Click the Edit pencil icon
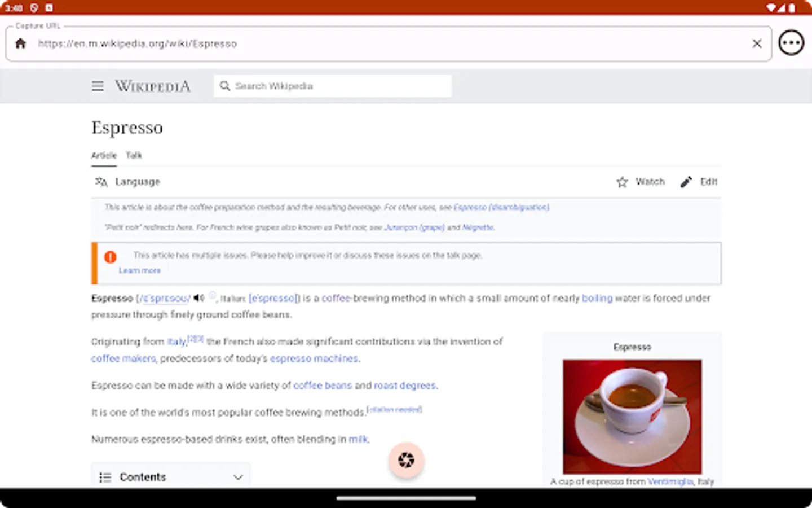The height and width of the screenshot is (508, 812). pyautogui.click(x=686, y=182)
